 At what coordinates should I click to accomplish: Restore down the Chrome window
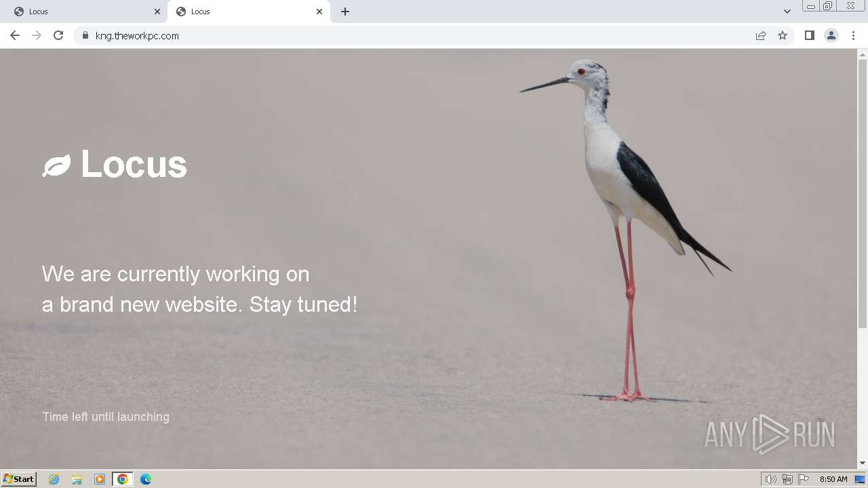point(828,6)
